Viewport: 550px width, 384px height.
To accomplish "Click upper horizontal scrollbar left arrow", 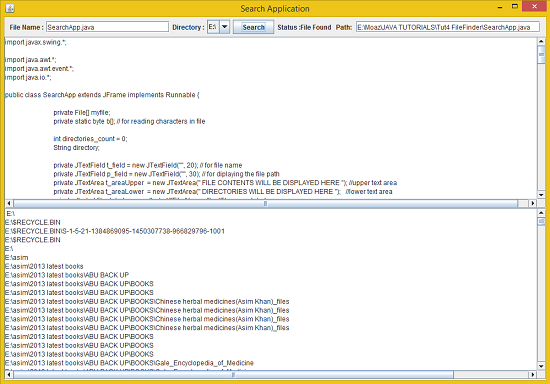I will [9, 203].
